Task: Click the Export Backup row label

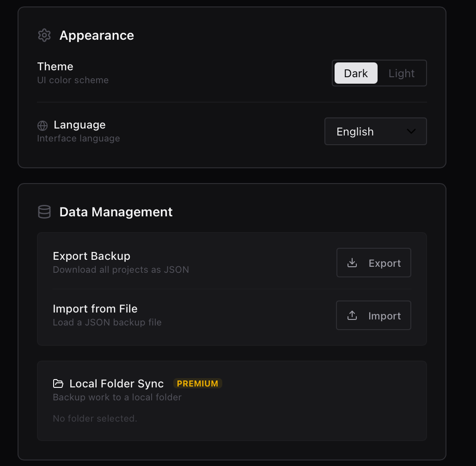Action: point(92,256)
